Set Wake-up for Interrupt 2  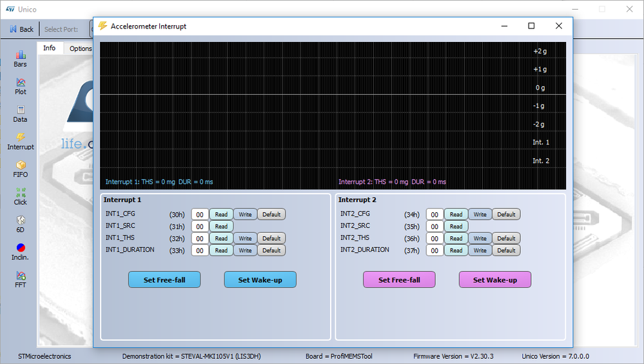[495, 279]
